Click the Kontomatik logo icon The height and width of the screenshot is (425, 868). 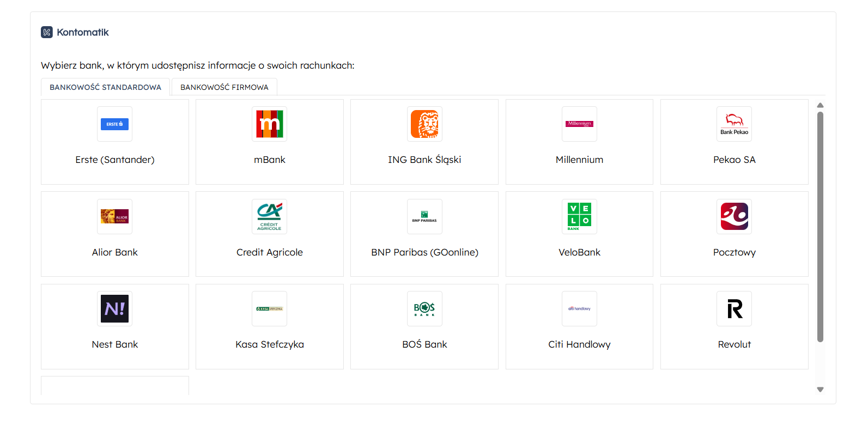[x=47, y=32]
